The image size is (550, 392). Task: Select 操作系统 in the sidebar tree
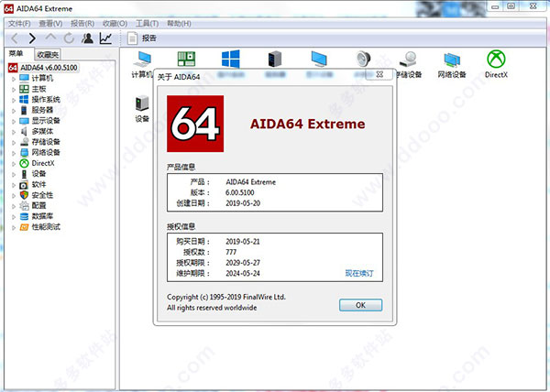(46, 100)
